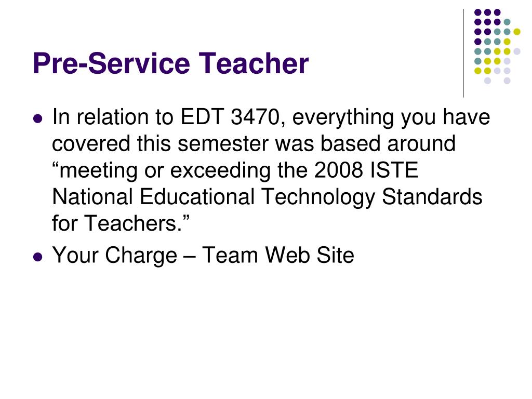Click the first bullet point marker
The height and width of the screenshot is (399, 532).
coord(38,118)
